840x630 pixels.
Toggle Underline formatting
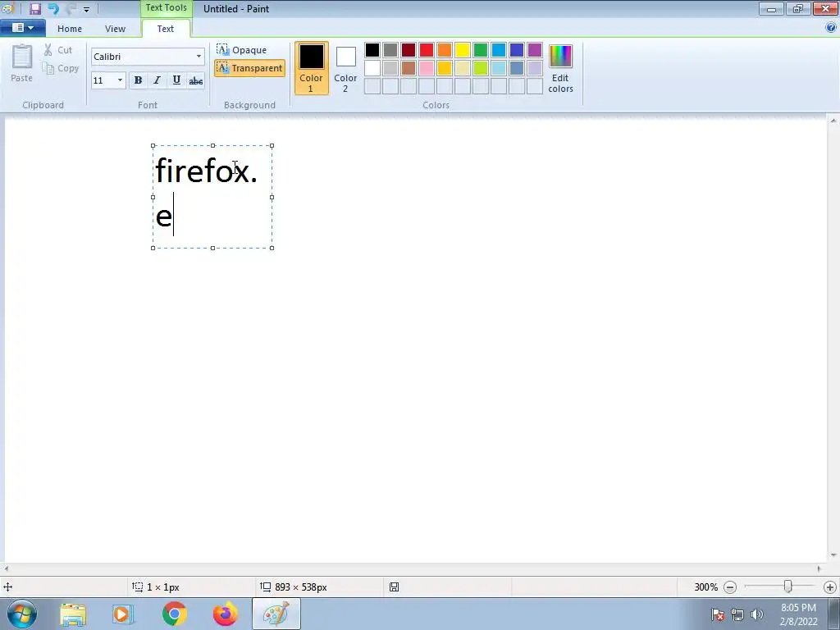176,80
